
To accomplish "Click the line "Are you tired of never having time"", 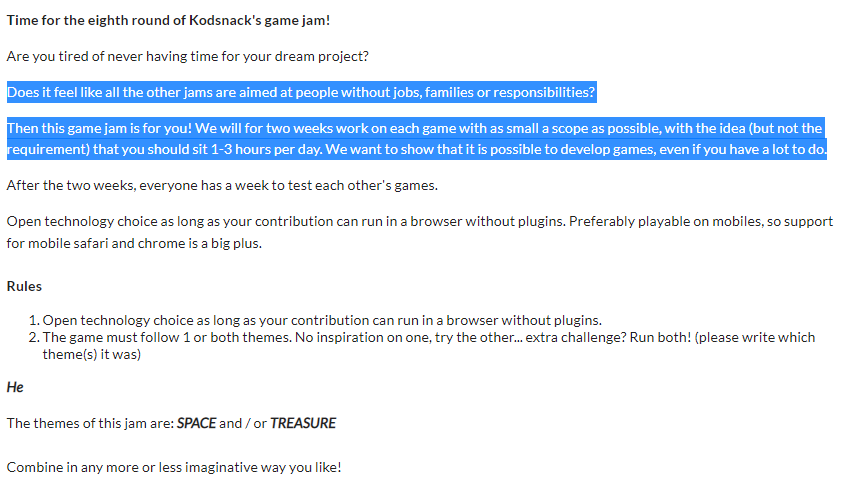I will 187,56.
